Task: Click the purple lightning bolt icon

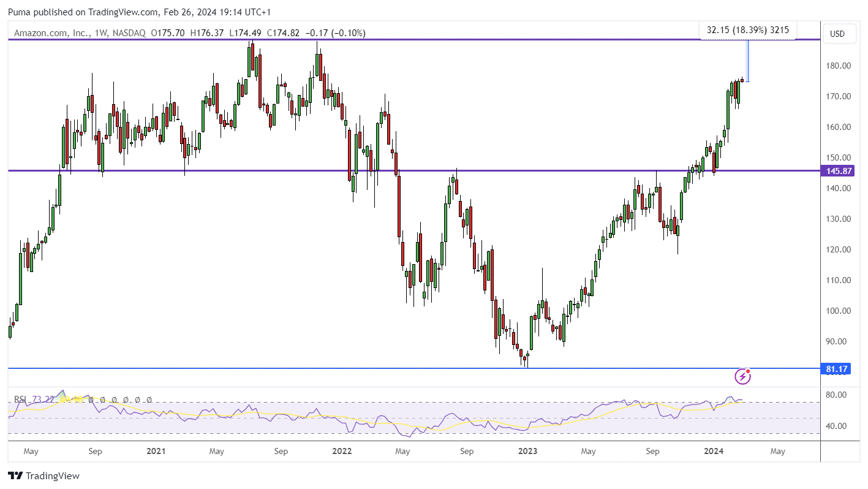Action: pyautogui.click(x=742, y=376)
